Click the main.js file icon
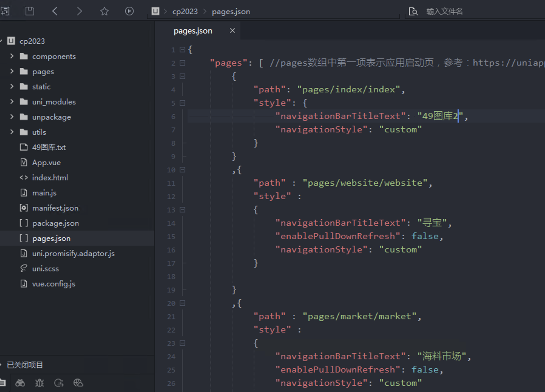Screen dimensions: 545x392 24,193
